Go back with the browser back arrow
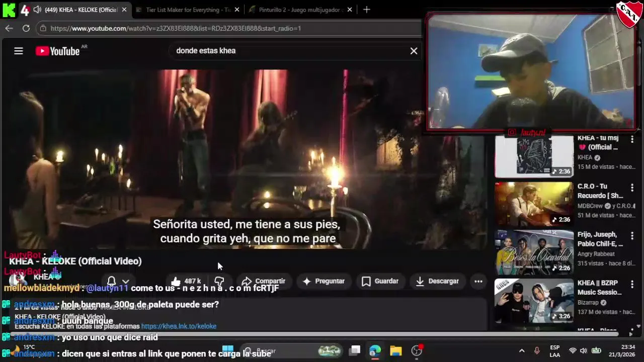 coord(9,28)
